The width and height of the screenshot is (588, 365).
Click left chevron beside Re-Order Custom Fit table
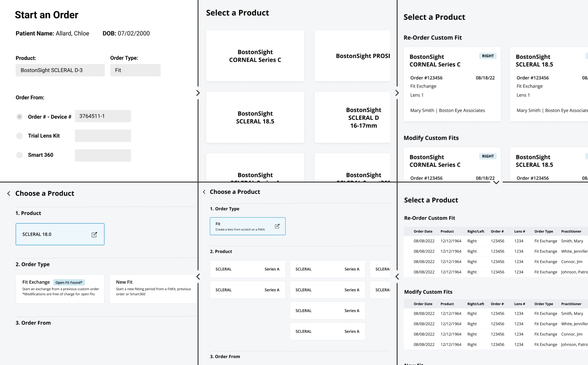397,277
